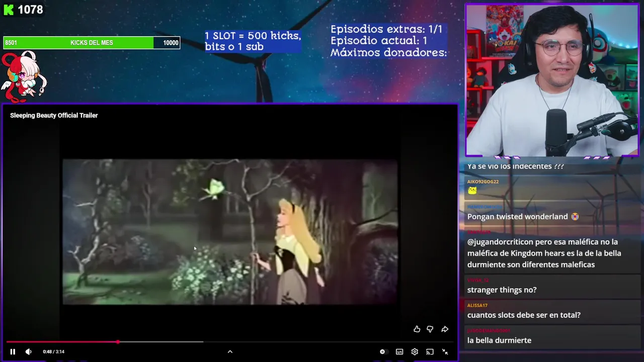Click the Kicks del mes progress bar

point(92,43)
